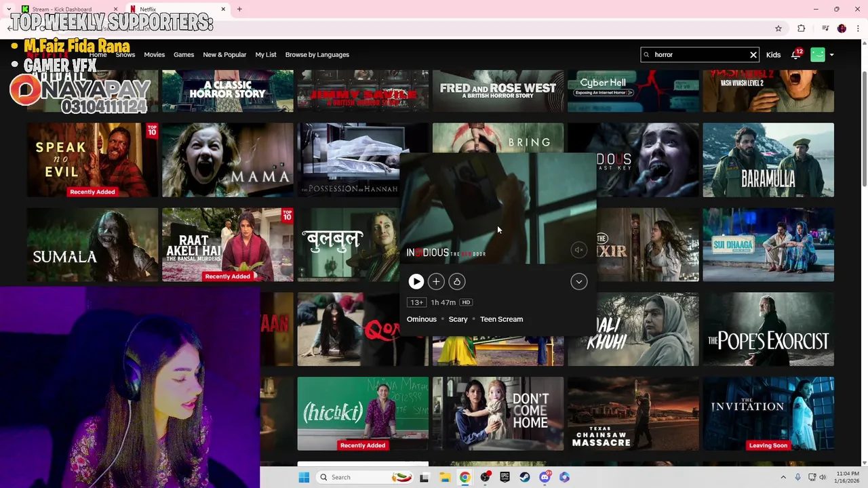The height and width of the screenshot is (488, 868).
Task: Open New & Popular section
Action: (224, 55)
